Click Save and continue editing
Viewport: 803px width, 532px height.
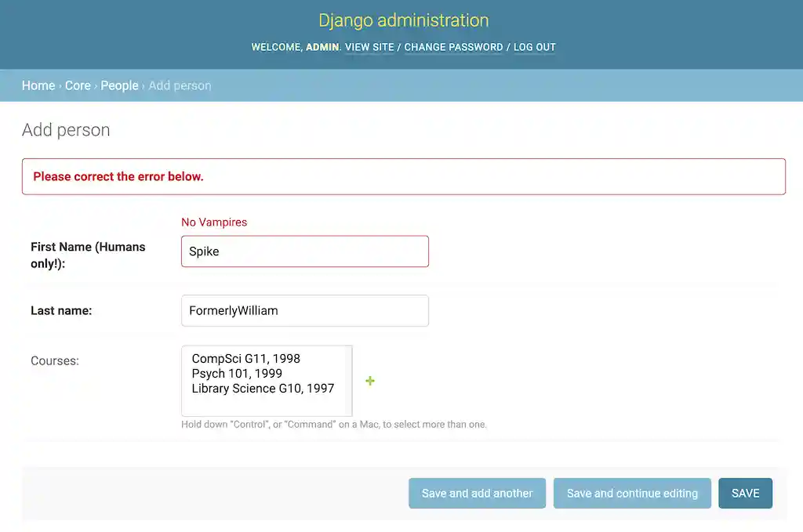click(x=631, y=493)
